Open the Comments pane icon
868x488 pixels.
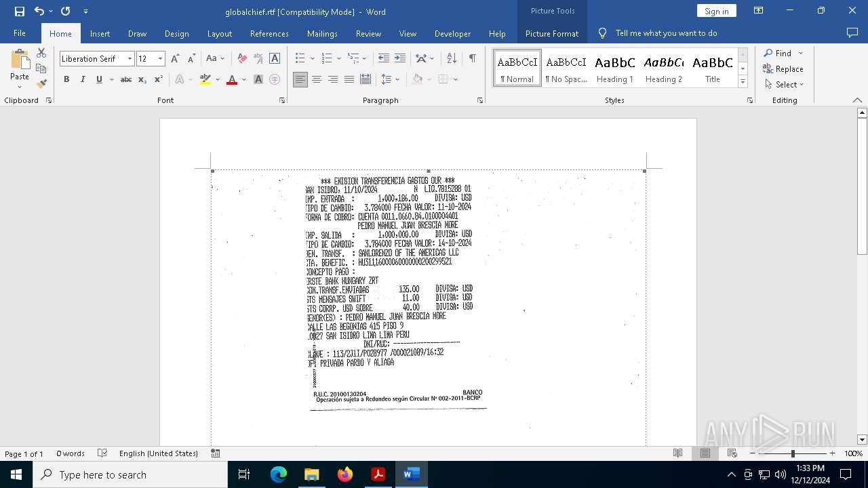point(852,33)
